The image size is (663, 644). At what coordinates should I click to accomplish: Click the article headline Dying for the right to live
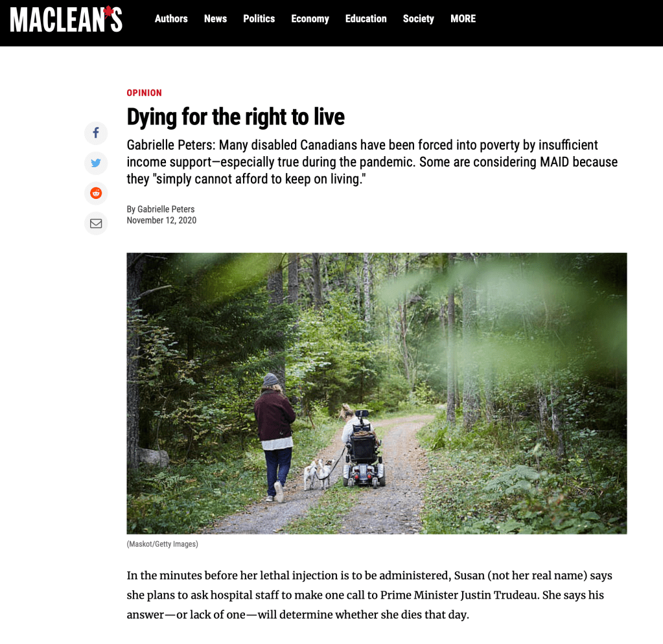pos(235,117)
